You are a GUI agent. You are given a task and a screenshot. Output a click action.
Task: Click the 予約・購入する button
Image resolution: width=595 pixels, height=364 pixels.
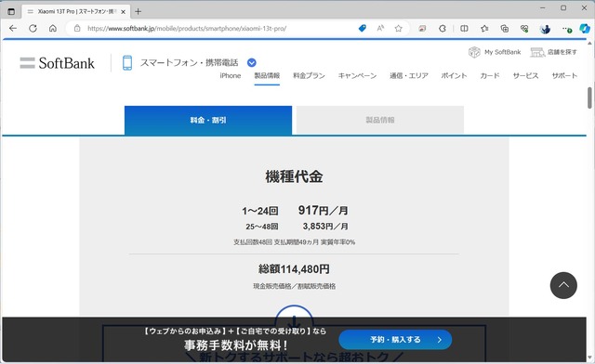[395, 340]
